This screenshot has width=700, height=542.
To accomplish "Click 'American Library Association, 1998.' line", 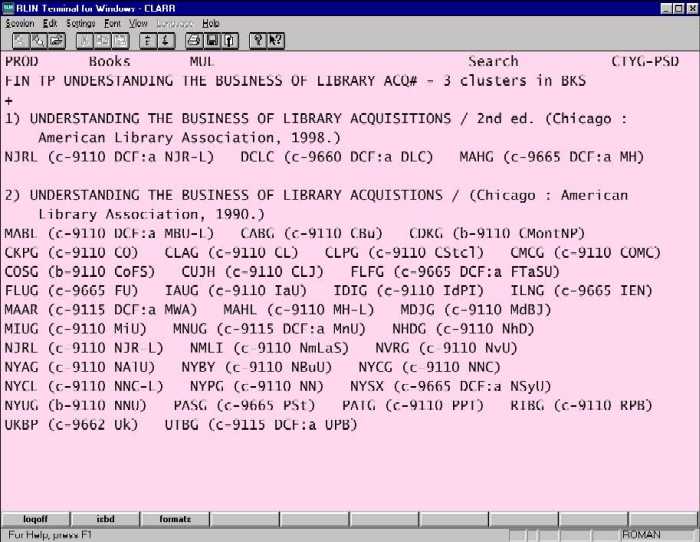I will [x=189, y=138].
